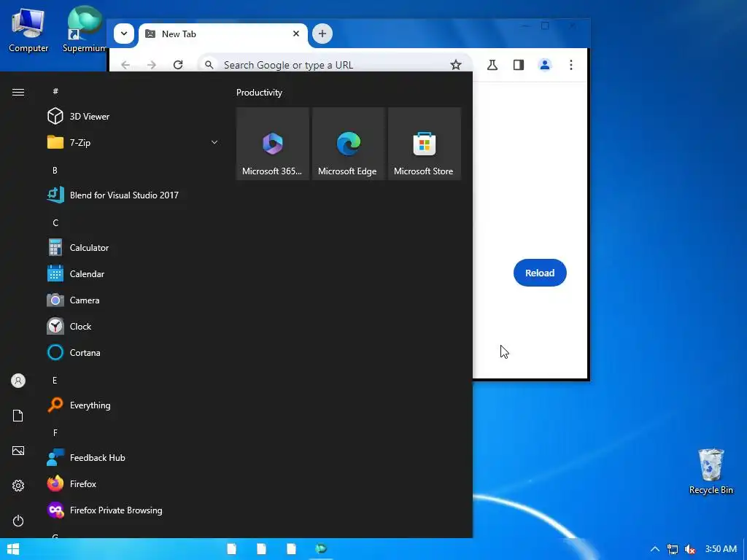Open the network tray icon
The image size is (747, 560).
[672, 549]
